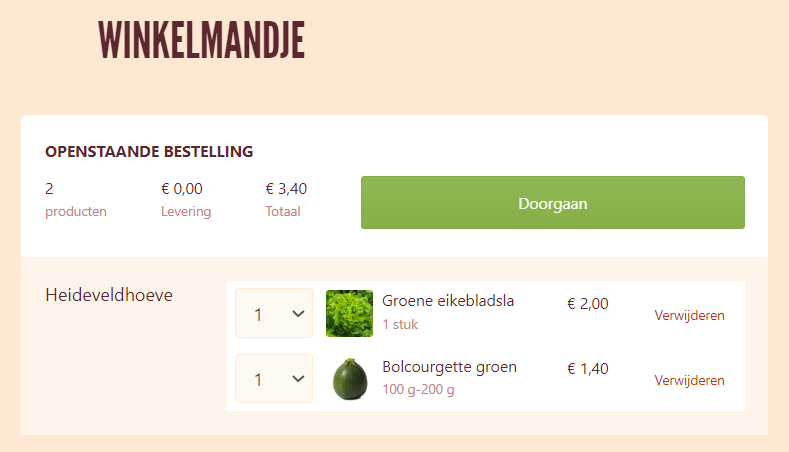The image size is (789, 452).
Task: Remove Bolcourgette groen via Verwijderen link
Action: click(689, 381)
